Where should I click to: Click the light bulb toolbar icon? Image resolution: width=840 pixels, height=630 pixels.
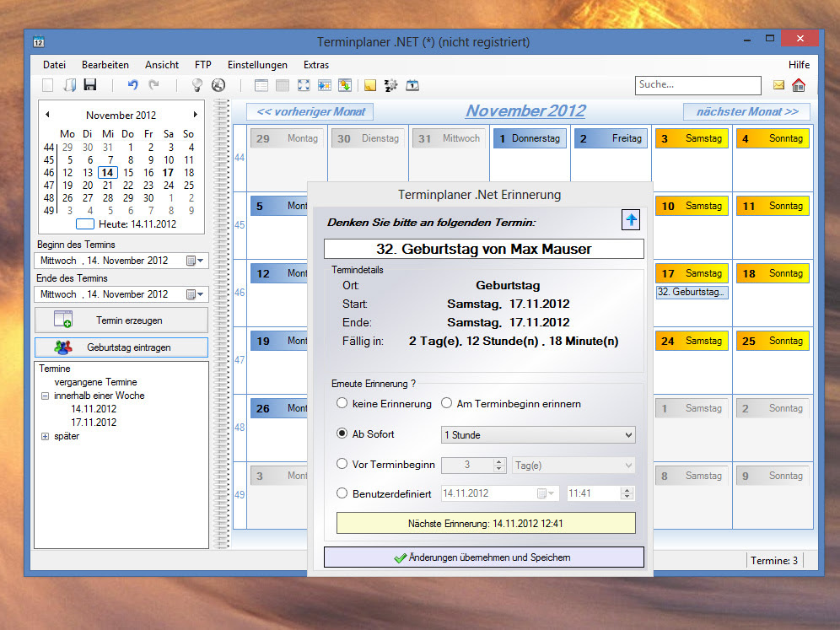pyautogui.click(x=197, y=85)
